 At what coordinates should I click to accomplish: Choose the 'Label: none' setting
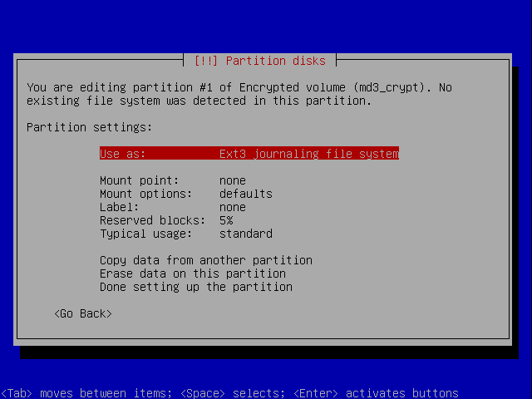pos(173,207)
